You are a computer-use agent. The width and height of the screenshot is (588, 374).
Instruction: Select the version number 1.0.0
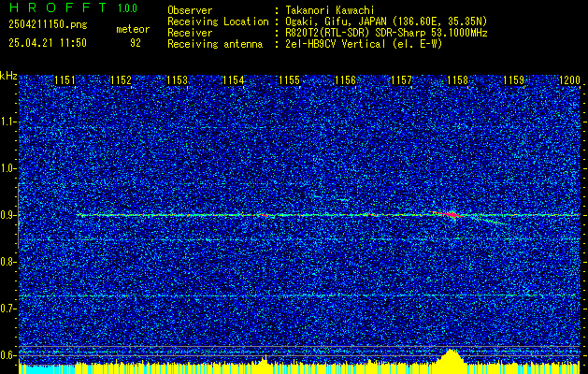(127, 7)
